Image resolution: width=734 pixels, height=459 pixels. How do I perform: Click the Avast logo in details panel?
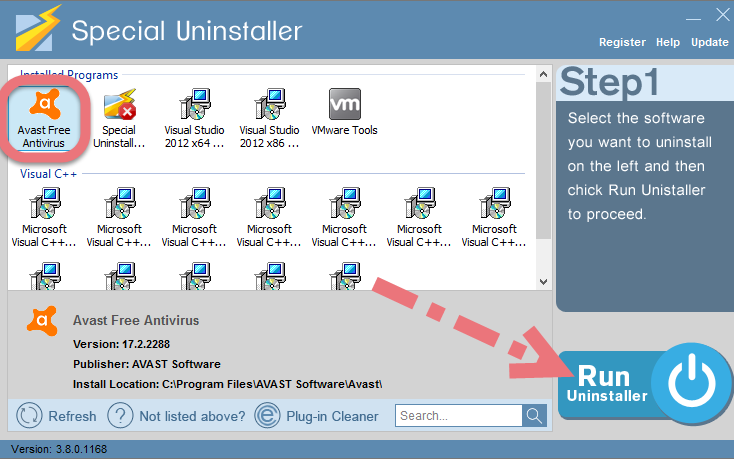point(43,321)
